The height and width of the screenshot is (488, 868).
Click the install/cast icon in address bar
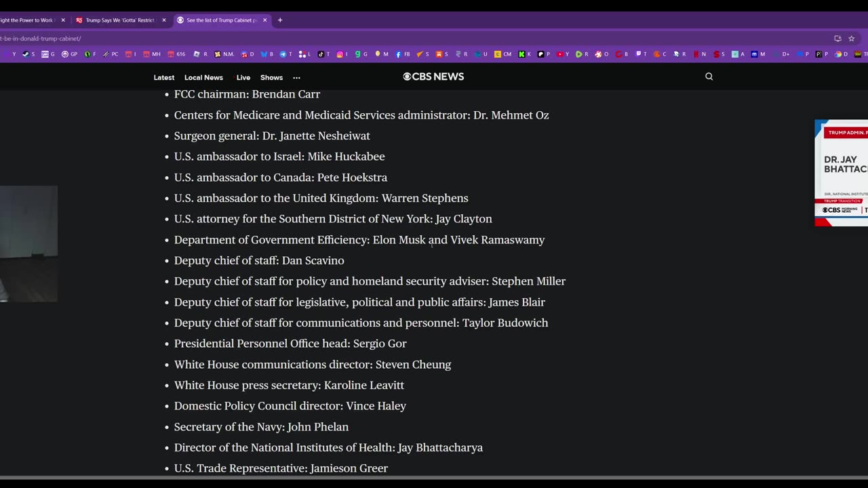coord(837,39)
